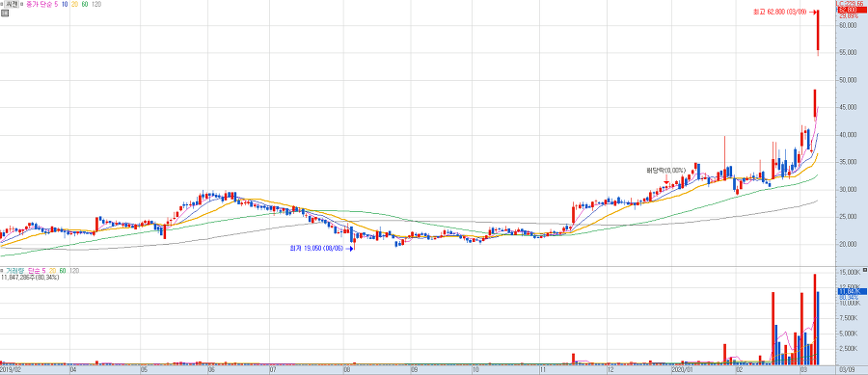
Task: Click the 최저 19,050 (08/06) low annotation
Action: pyautogui.click(x=316, y=249)
